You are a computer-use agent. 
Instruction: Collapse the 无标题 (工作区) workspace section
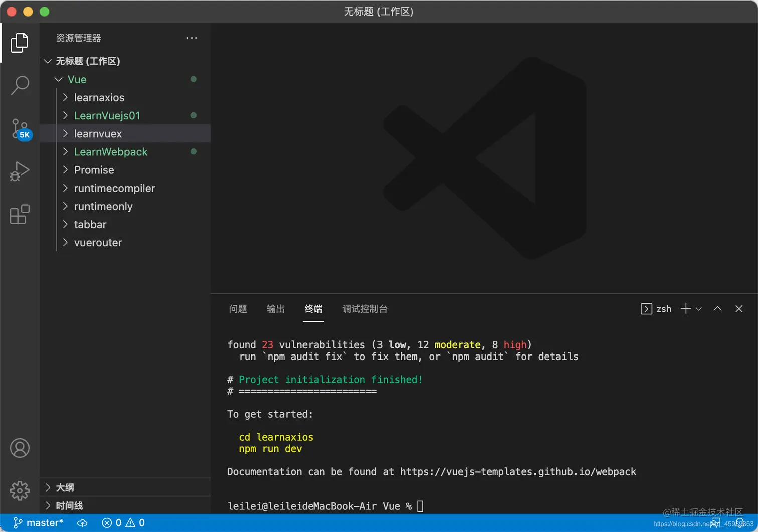125,61
